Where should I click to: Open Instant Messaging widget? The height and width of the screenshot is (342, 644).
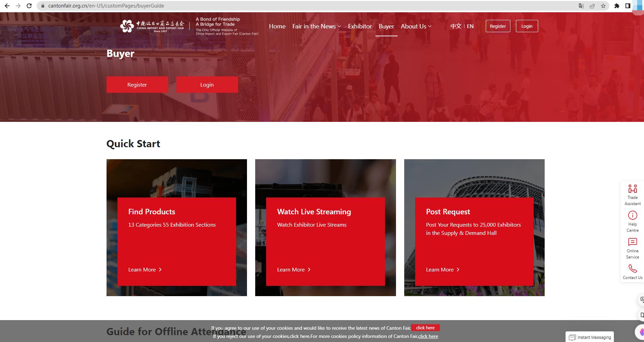[x=590, y=337]
